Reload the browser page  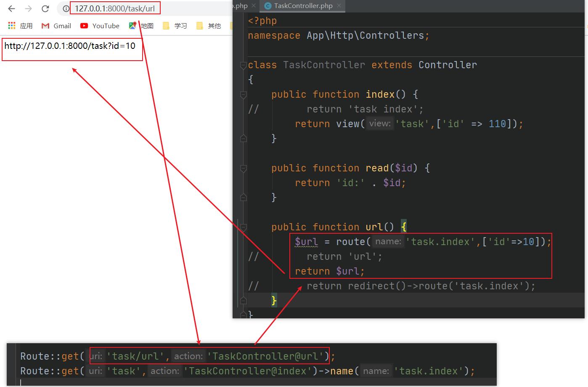(45, 8)
